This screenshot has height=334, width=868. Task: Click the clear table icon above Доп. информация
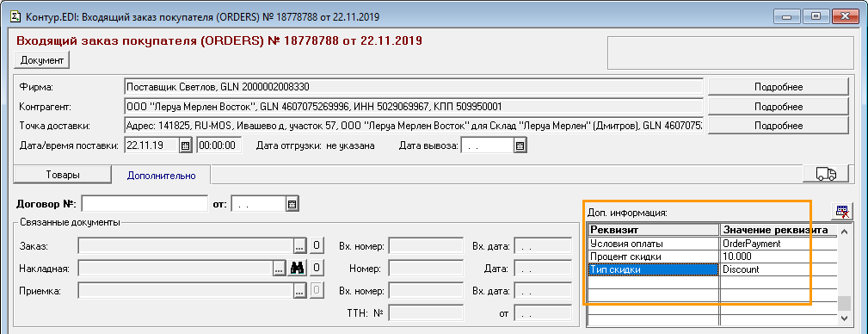842,212
